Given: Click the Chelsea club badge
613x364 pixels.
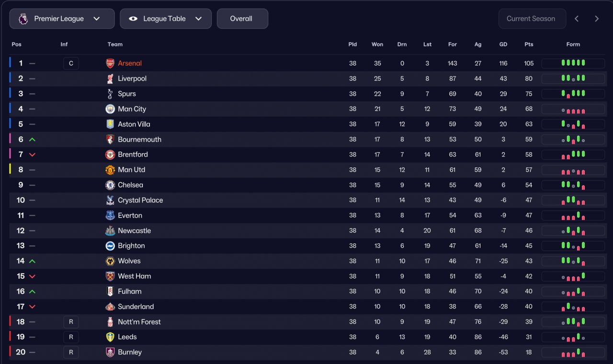Looking at the screenshot, I should (110, 185).
